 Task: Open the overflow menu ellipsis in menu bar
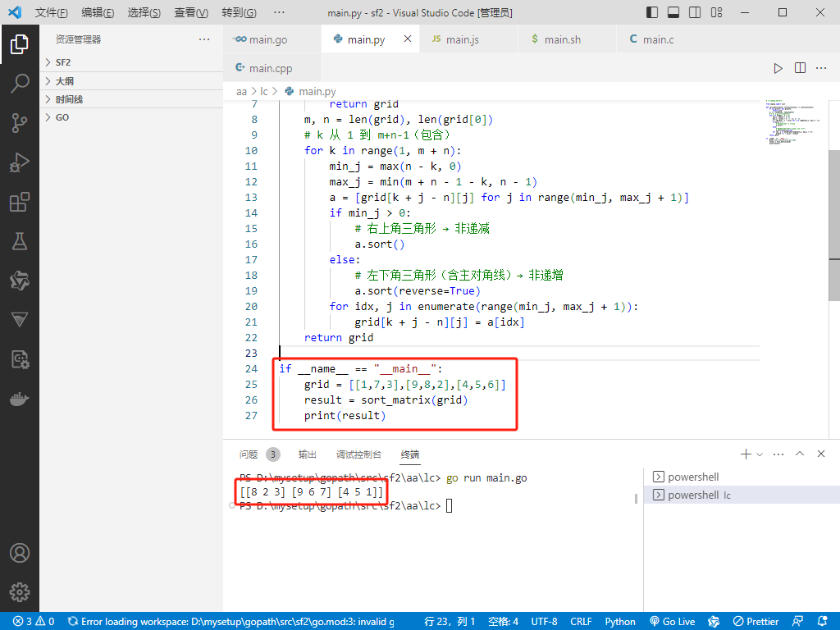[279, 12]
